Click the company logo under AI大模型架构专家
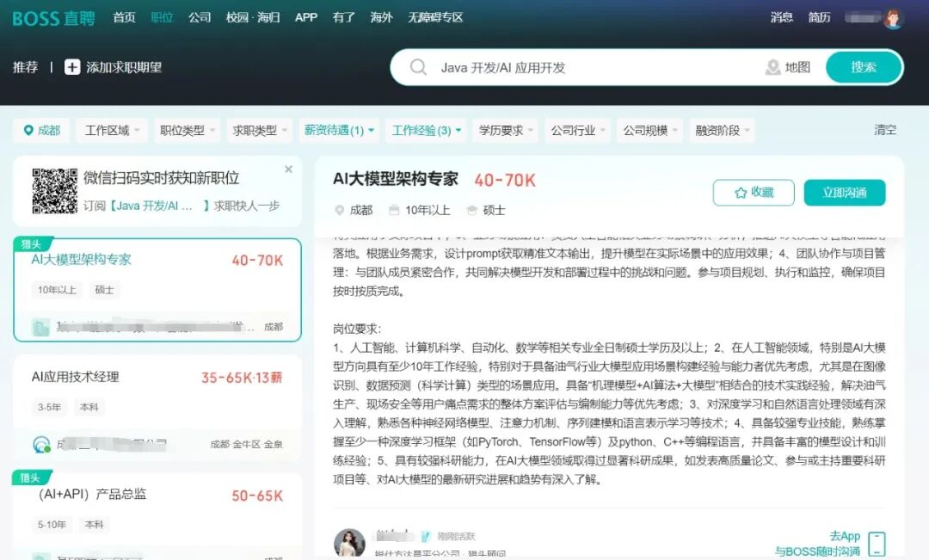This screenshot has width=929, height=560. 41,327
